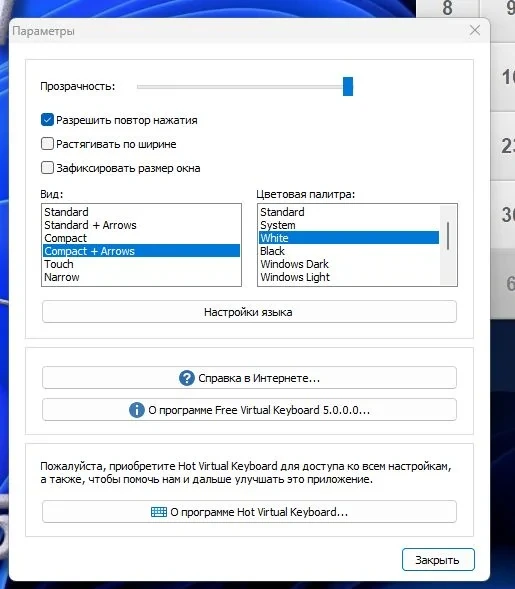Viewport: 515px width, 589px height.
Task: Enable Растягивать по ширине checkbox
Action: pyautogui.click(x=47, y=144)
